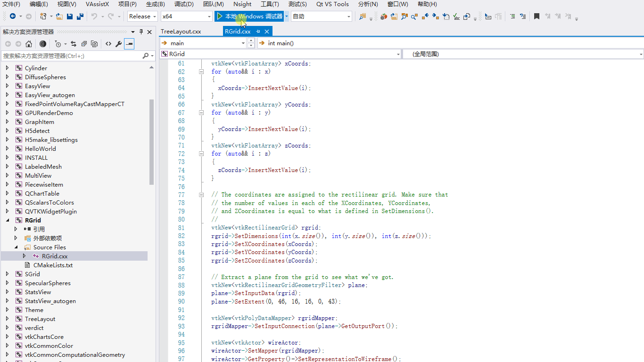Select the QVTKWidgetPlugin project

click(x=51, y=211)
